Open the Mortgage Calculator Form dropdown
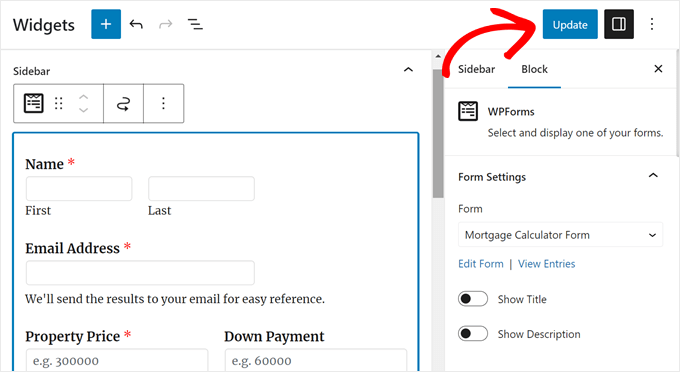 560,235
